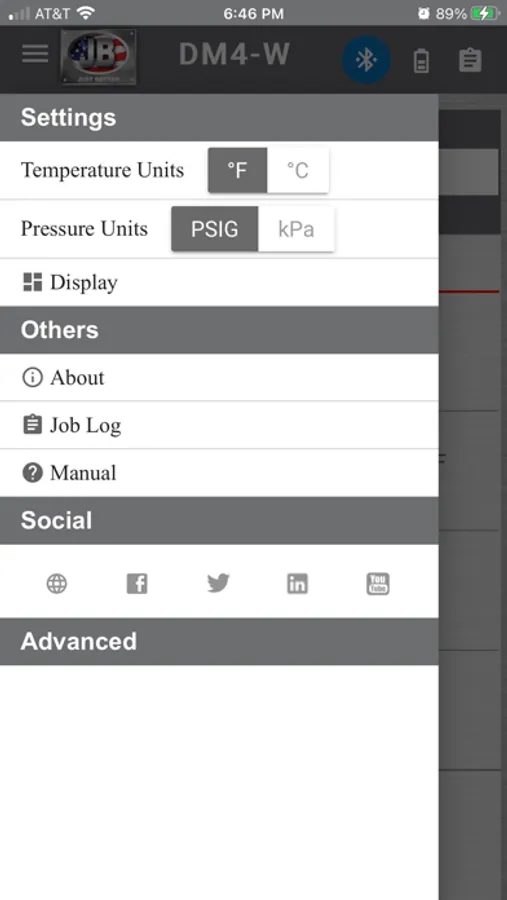The image size is (507, 900).
Task: Expand the Advanced section header
Action: click(219, 641)
